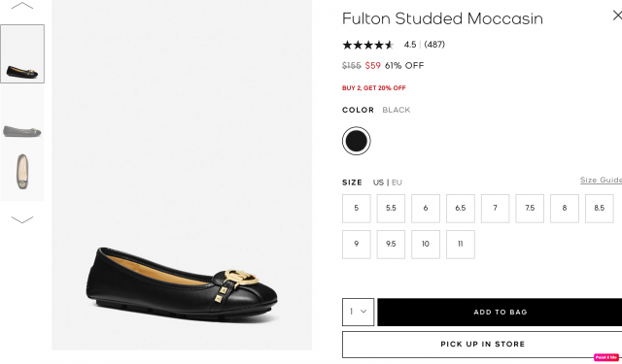
Task: Choose the Black color swatch
Action: coord(357,141)
